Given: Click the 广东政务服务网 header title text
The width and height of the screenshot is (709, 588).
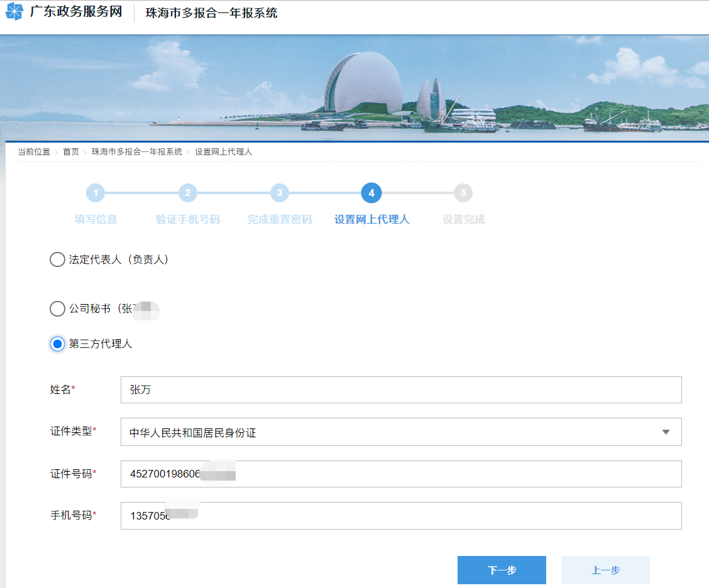Looking at the screenshot, I should 75,12.
